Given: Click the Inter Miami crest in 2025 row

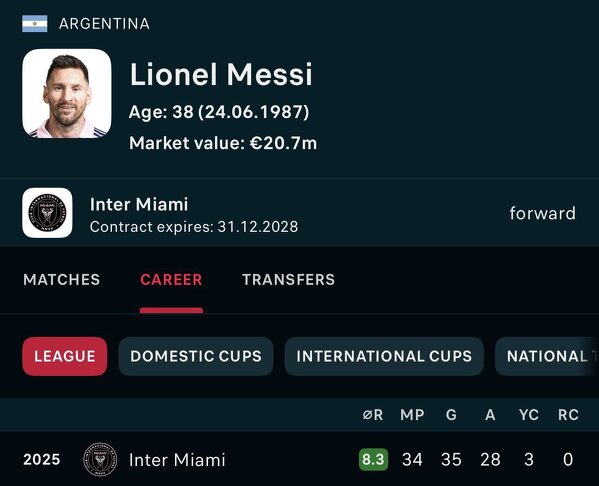Looking at the screenshot, I should 100,459.
